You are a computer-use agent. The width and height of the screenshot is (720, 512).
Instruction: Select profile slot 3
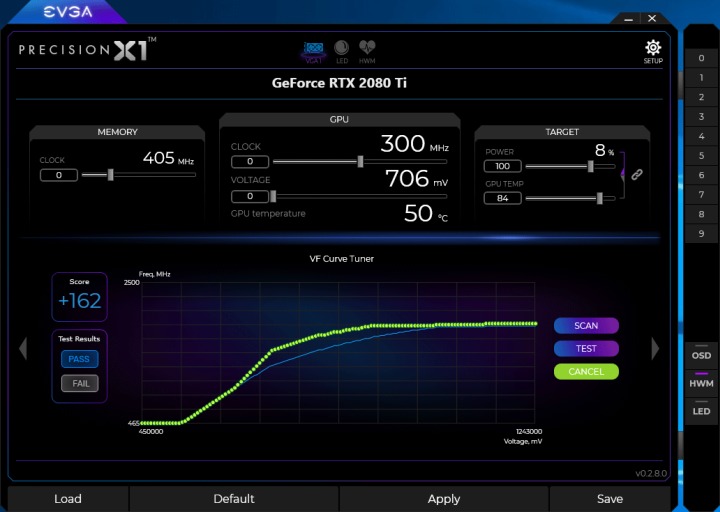pyautogui.click(x=701, y=117)
